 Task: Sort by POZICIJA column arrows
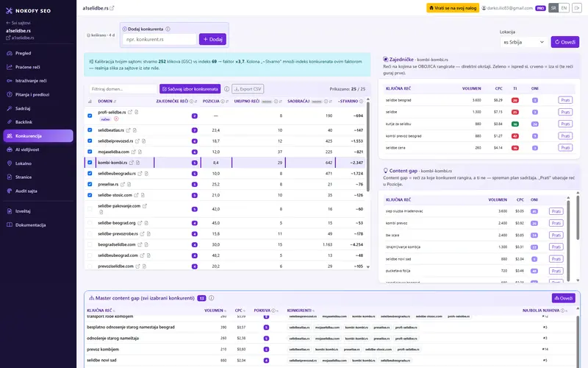[x=227, y=102]
